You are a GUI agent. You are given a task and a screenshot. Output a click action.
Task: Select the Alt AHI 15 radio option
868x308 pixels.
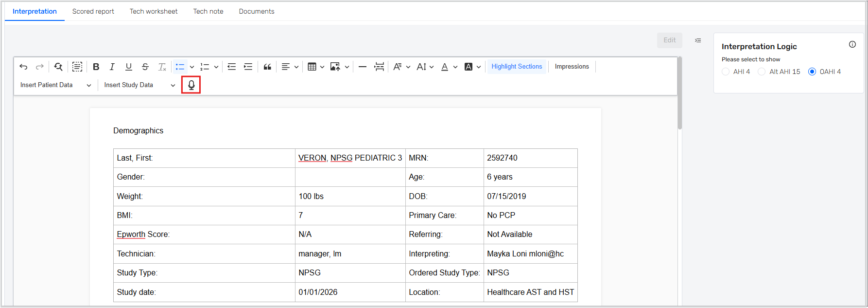click(762, 72)
